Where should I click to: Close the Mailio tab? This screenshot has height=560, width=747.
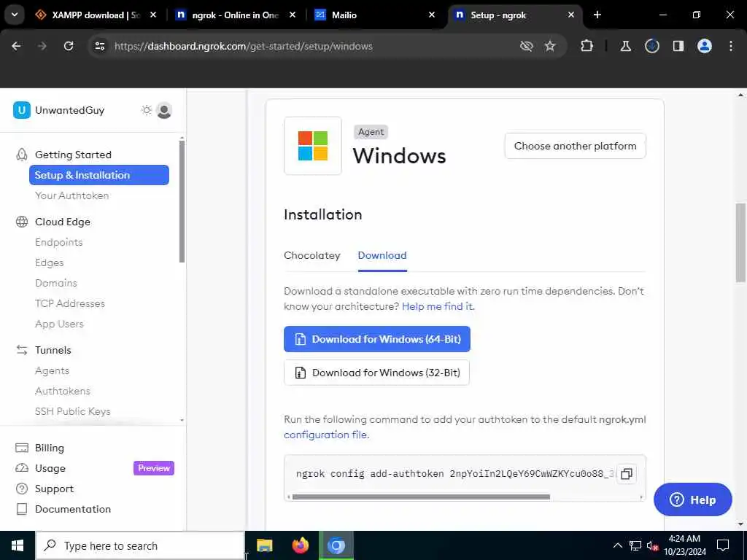pos(432,15)
